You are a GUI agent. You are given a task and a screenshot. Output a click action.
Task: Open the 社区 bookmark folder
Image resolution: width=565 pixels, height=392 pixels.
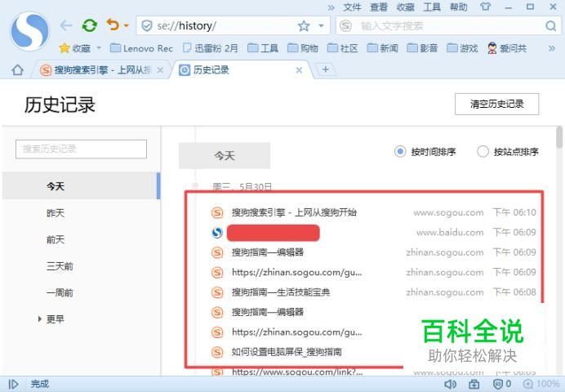(342, 48)
